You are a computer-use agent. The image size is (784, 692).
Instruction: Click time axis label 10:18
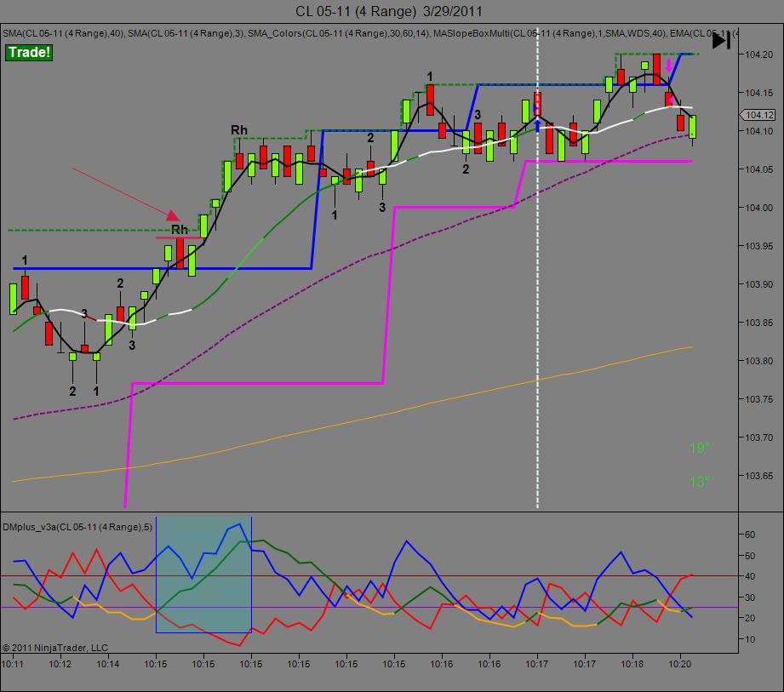[x=632, y=664]
